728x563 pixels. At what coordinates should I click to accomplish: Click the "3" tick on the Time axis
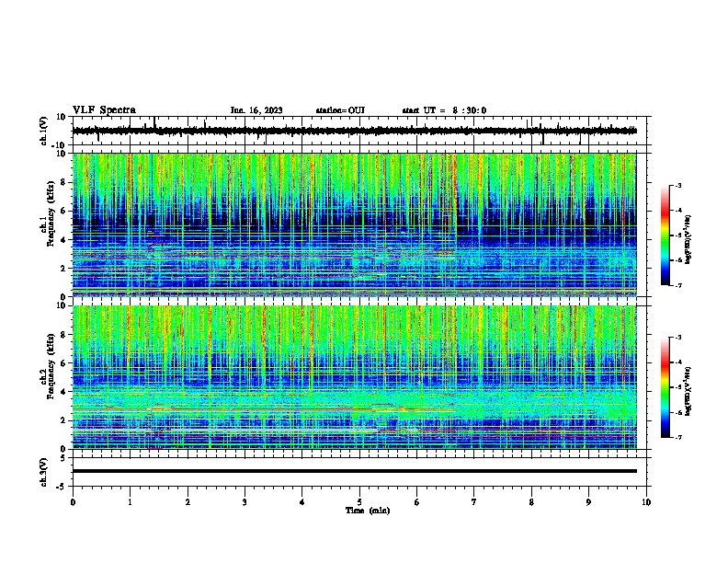(245, 502)
